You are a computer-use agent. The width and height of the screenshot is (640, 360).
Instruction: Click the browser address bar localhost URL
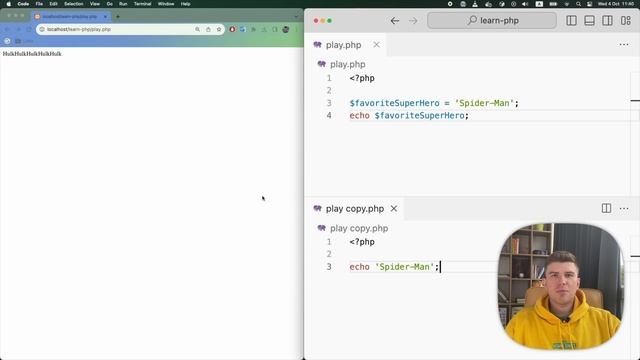click(x=79, y=29)
